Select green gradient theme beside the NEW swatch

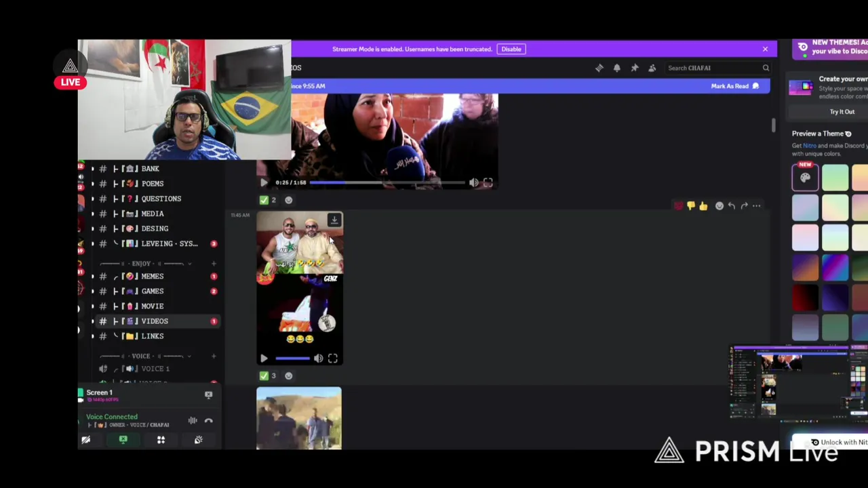point(835,178)
